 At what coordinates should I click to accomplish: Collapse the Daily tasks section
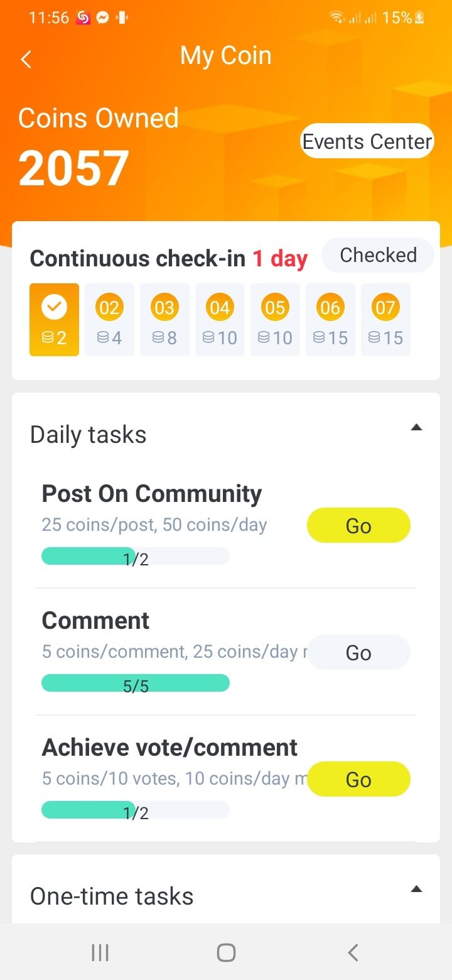pyautogui.click(x=416, y=428)
